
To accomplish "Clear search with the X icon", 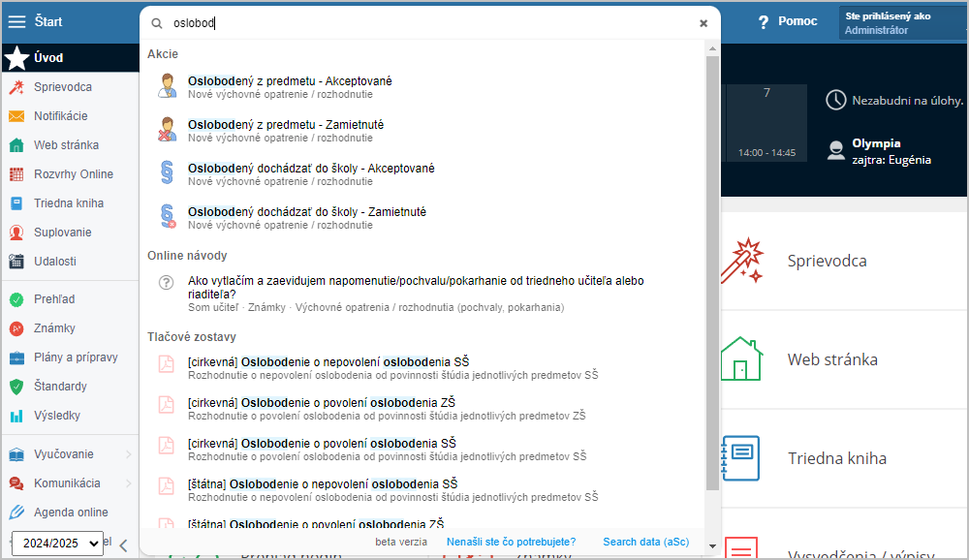I will [x=703, y=23].
